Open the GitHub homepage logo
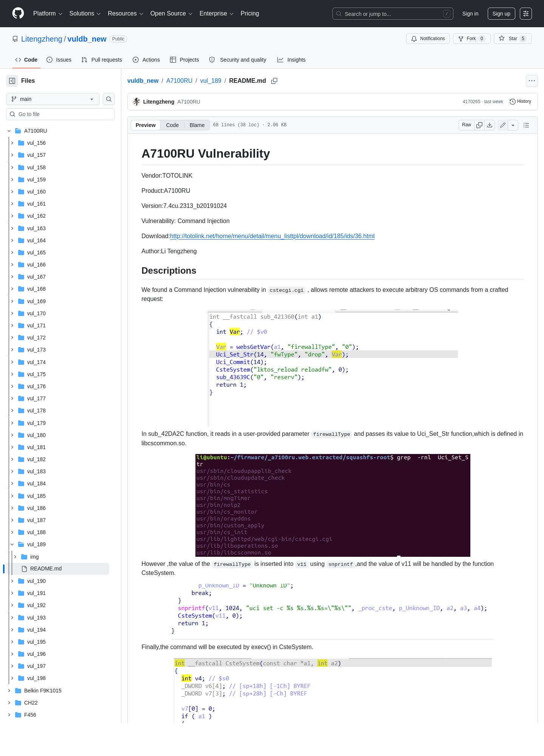The image size is (544, 756). coord(18,14)
